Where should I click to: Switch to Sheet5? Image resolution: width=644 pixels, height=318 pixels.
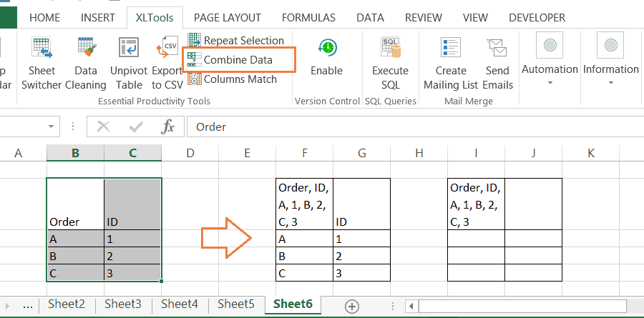[x=236, y=304]
